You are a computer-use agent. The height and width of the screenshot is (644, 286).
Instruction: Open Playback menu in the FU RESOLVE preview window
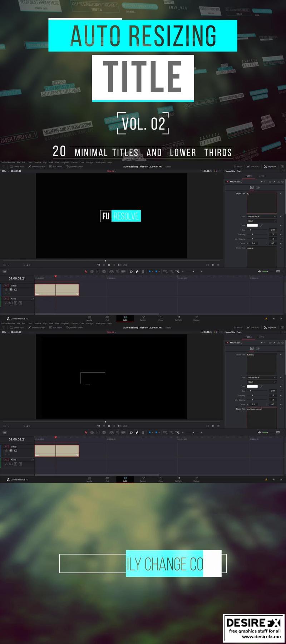point(65,162)
